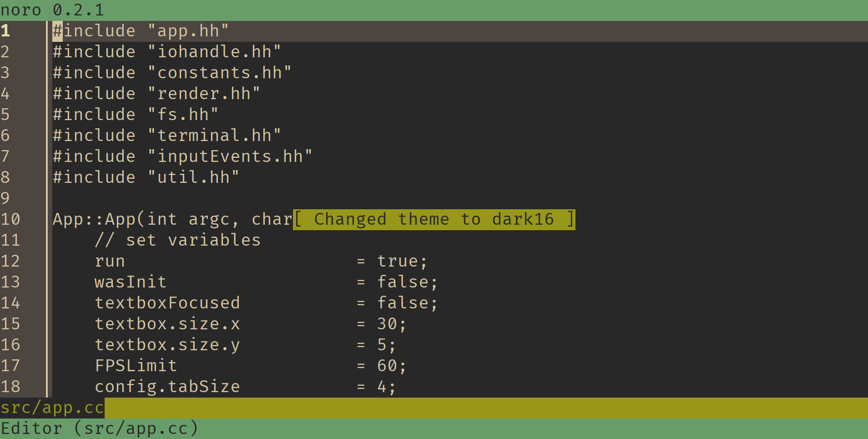This screenshot has width=868, height=439.
Task: Select the src/app.cc status bar label
Action: pyautogui.click(x=51, y=407)
